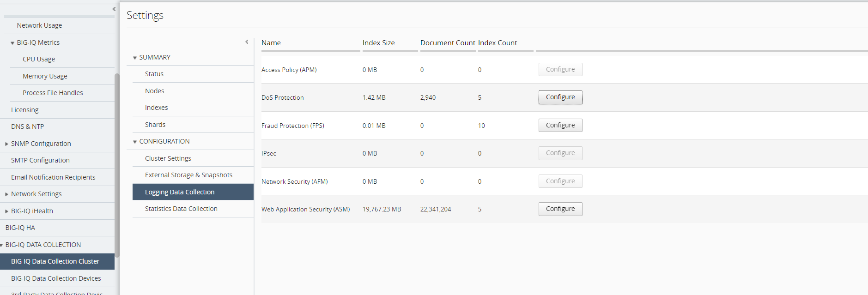Viewport: 868px width, 295px height.
Task: Open Statistics Data Collection settings
Action: pyautogui.click(x=181, y=209)
